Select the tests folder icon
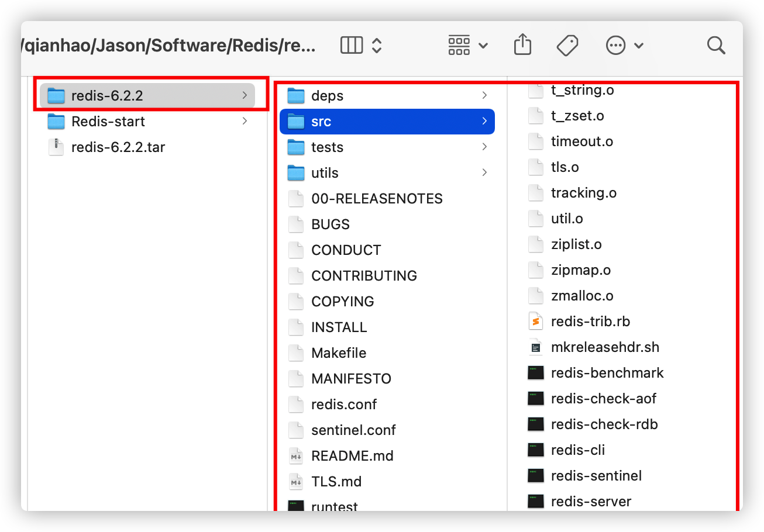This screenshot has width=764, height=532. 297,147
